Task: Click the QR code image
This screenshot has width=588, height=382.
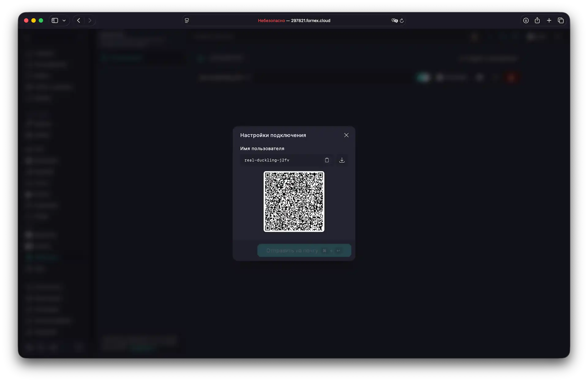Action: [294, 202]
